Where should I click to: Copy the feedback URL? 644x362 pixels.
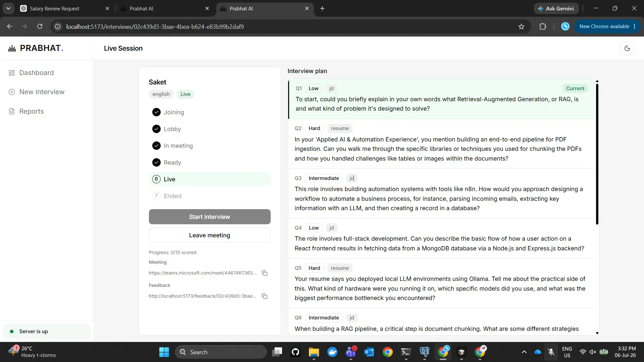265,296
